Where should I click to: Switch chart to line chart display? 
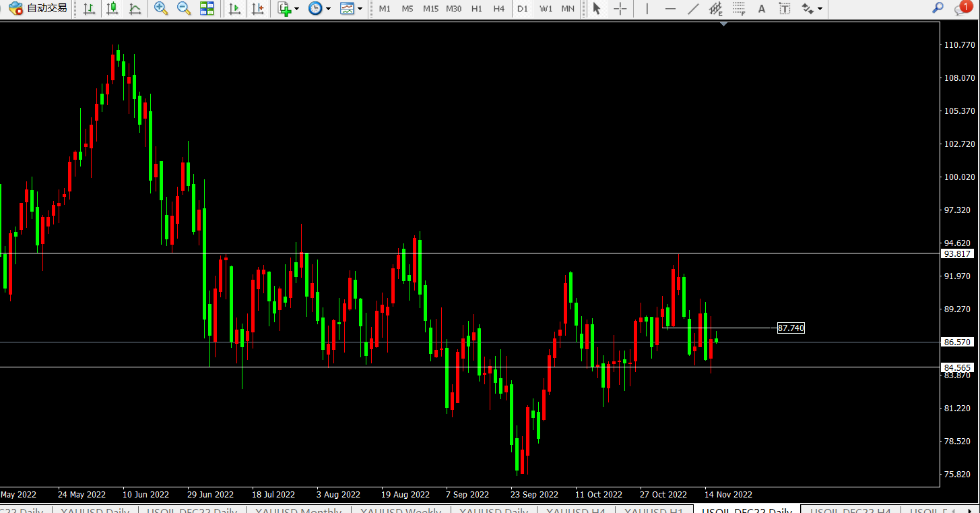[x=135, y=8]
